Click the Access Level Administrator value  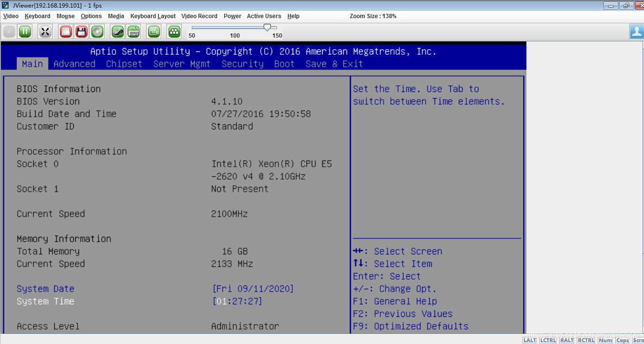[x=245, y=326]
